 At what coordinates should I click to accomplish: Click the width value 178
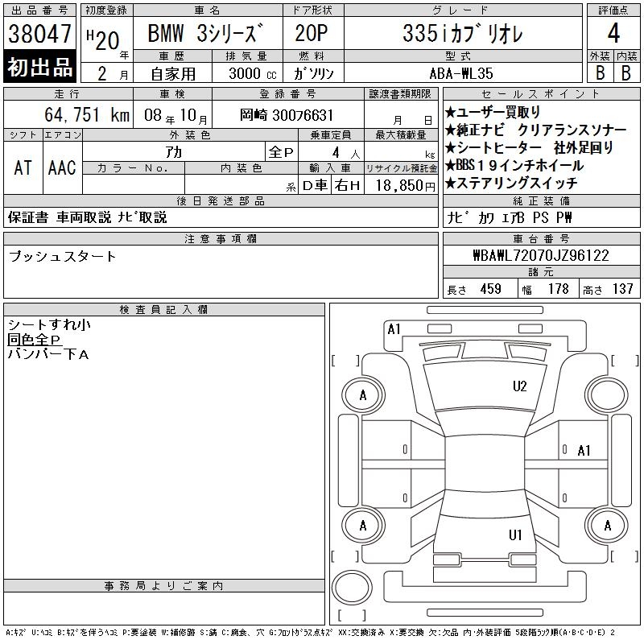click(x=558, y=289)
